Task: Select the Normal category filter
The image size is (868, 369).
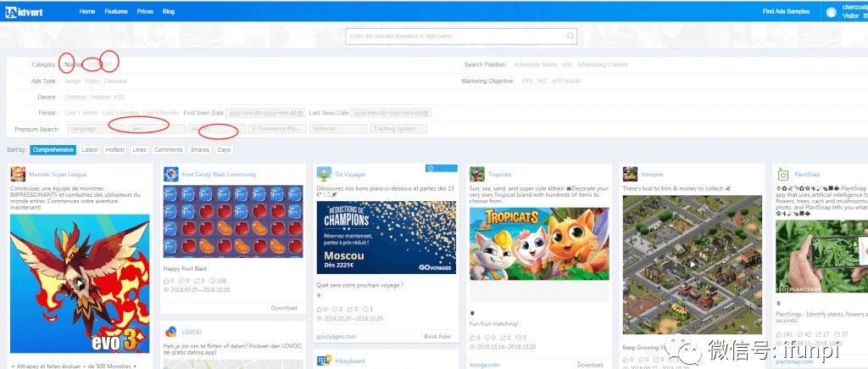Action: [75, 64]
